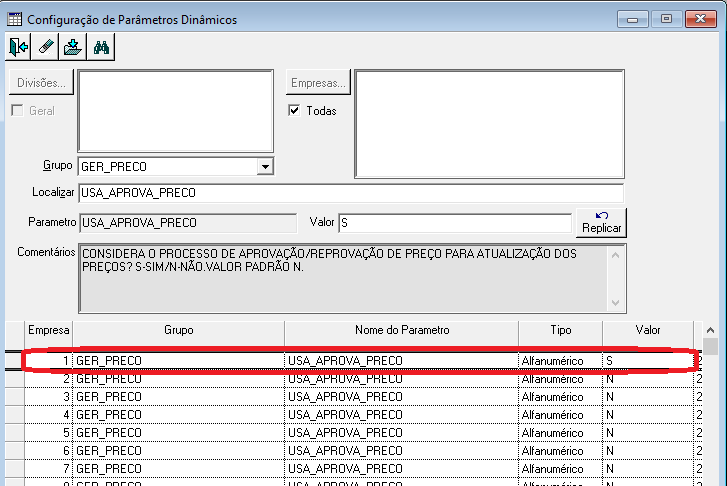Screen dimensions: 727x486
Task: Click the save-to-disk toolbar icon
Action: 73,47
